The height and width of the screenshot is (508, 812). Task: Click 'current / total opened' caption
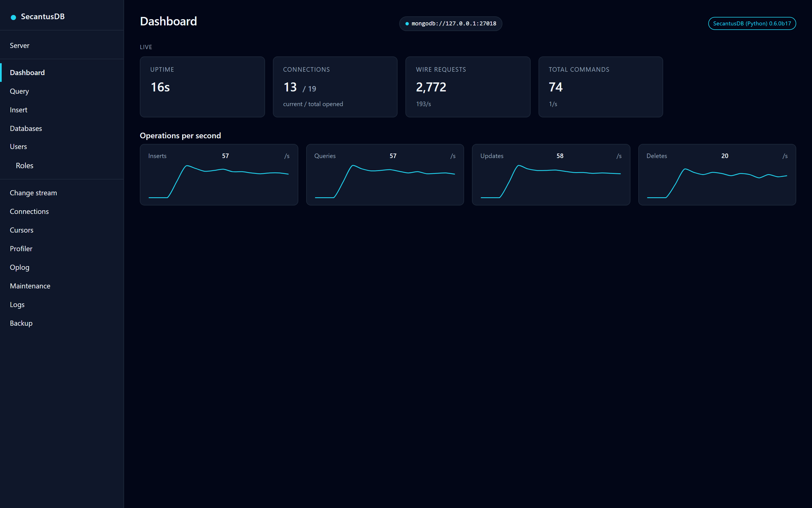point(313,104)
